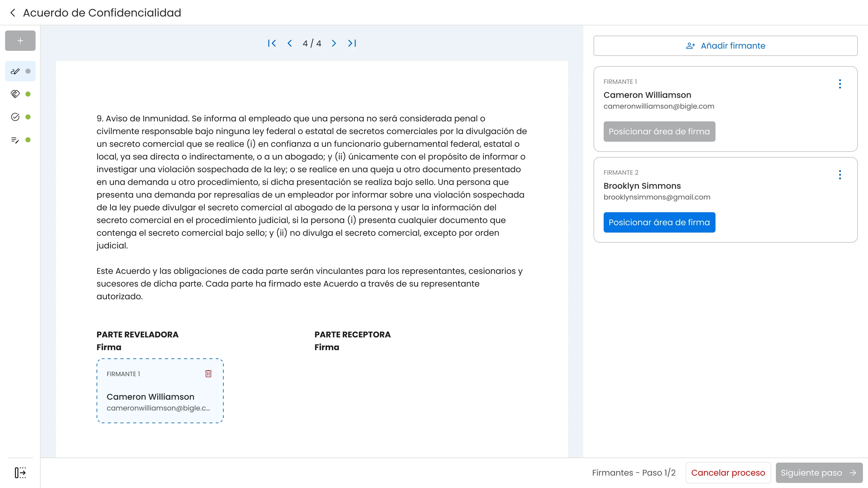This screenshot has height=488, width=868.
Task: Click Siguiente paso
Action: click(x=819, y=472)
